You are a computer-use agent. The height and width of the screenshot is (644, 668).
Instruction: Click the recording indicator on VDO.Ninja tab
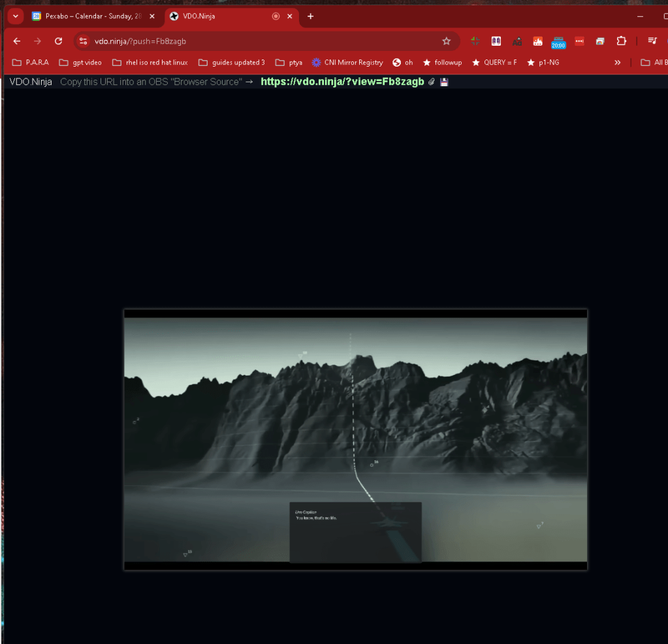click(276, 16)
